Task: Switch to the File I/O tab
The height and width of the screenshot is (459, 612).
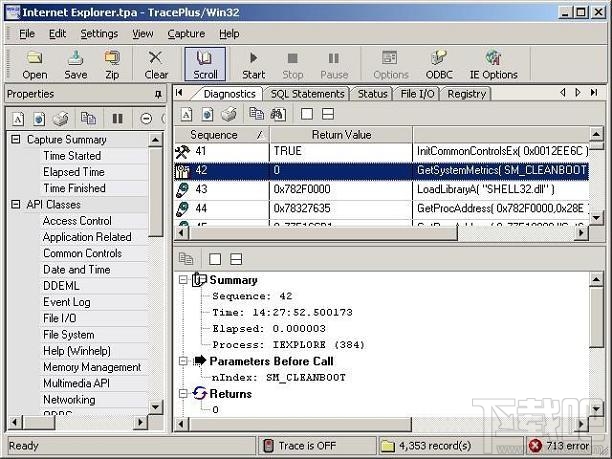Action: (417, 94)
